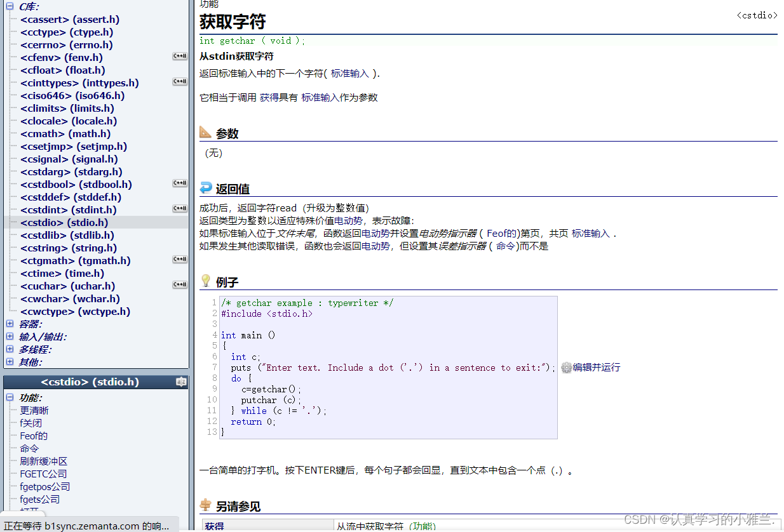Open the <cstdlib> (stdlib.h) reference

coord(67,236)
